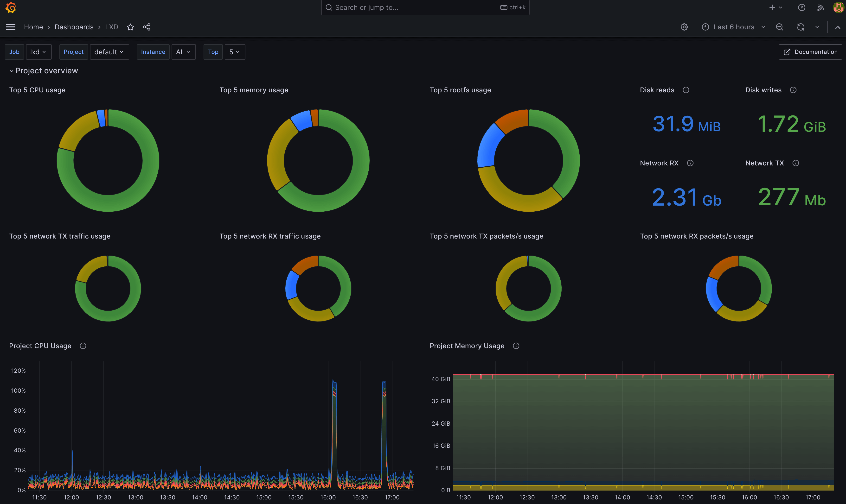Refresh the dashboard
The width and height of the screenshot is (846, 504).
pyautogui.click(x=801, y=27)
